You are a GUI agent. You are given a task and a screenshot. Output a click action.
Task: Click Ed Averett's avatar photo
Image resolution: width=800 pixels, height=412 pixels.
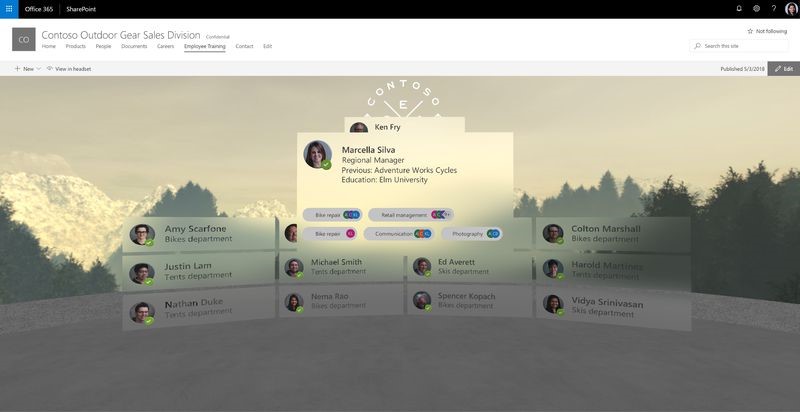[422, 267]
